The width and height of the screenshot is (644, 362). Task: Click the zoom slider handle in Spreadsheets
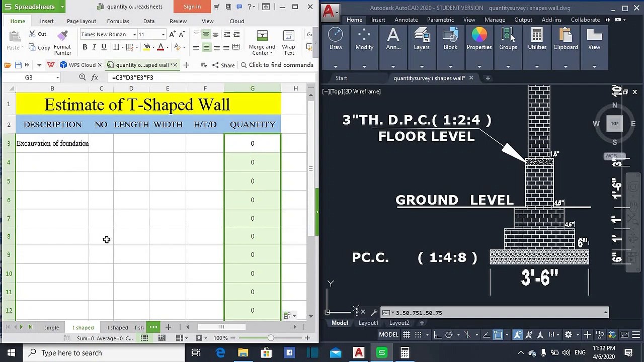(x=271, y=338)
